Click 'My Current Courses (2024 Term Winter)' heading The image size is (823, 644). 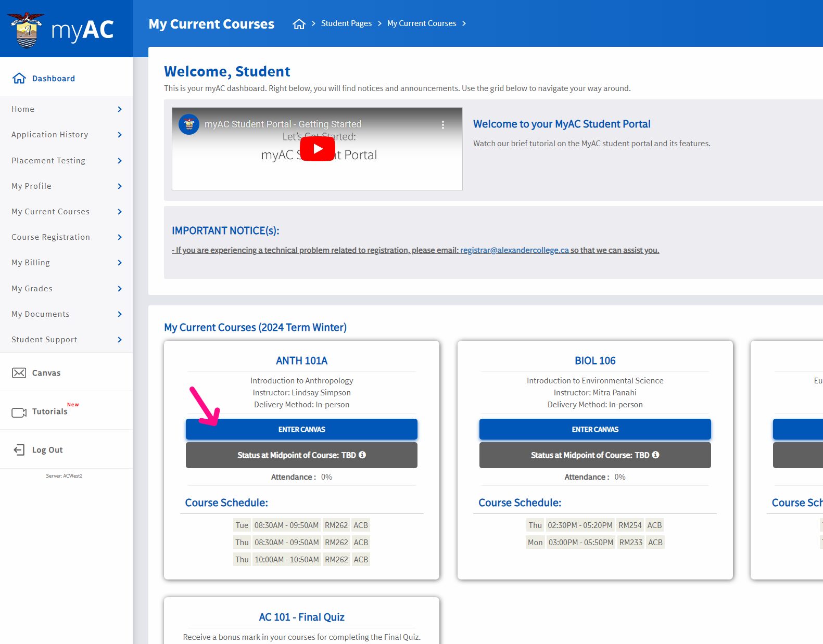pyautogui.click(x=255, y=327)
